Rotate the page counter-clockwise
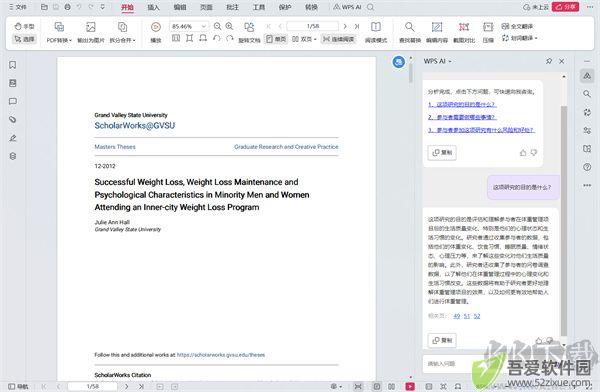 [x=217, y=39]
